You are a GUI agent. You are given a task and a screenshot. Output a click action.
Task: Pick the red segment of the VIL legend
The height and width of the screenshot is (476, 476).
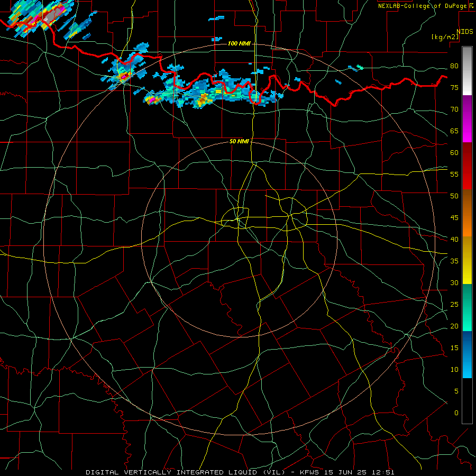pos(467,166)
